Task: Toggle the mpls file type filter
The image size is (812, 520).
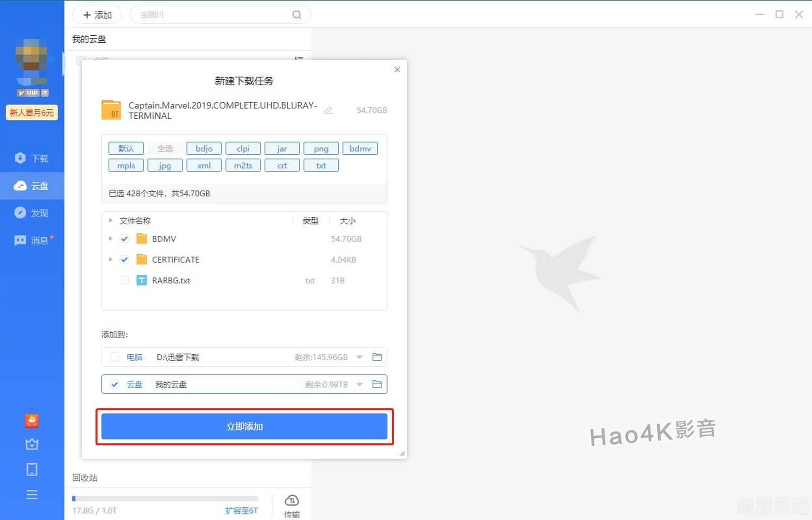Action: pyautogui.click(x=126, y=165)
